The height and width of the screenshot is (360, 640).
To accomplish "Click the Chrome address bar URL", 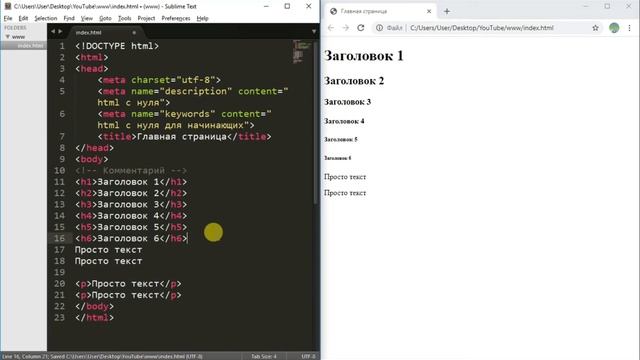I will click(x=482, y=28).
